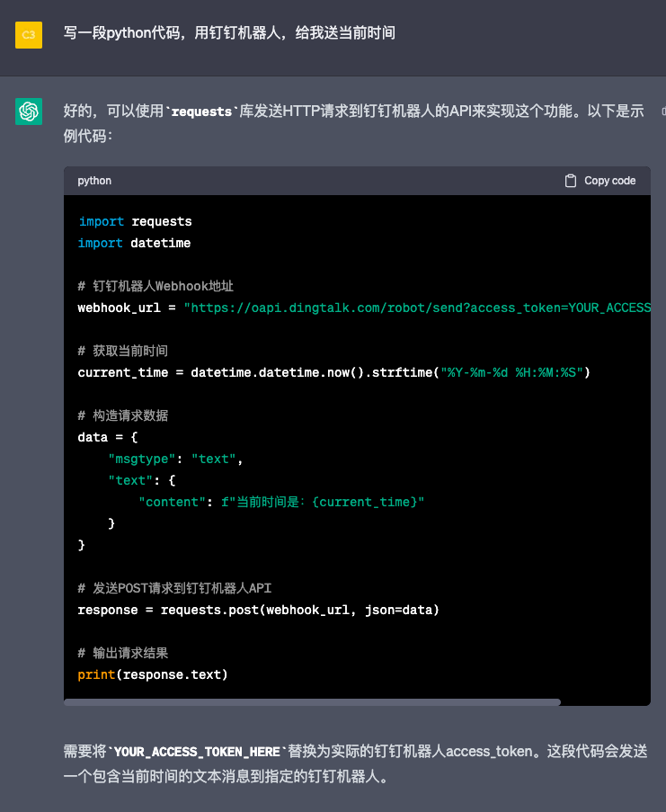
Task: Click the webhook_url dingtalk URL string
Action: (x=417, y=308)
